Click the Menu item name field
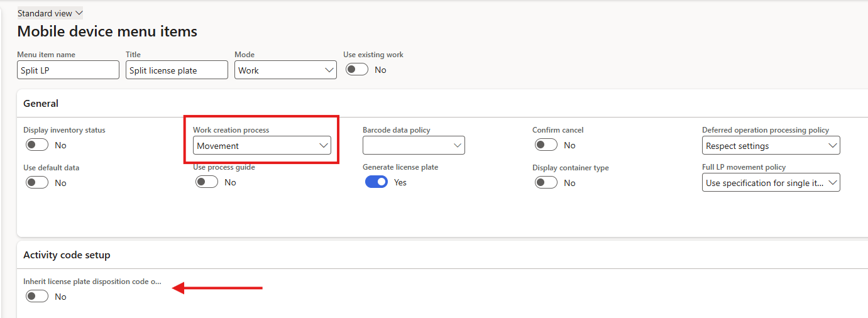Viewport: 868px width, 318px height. click(x=68, y=70)
